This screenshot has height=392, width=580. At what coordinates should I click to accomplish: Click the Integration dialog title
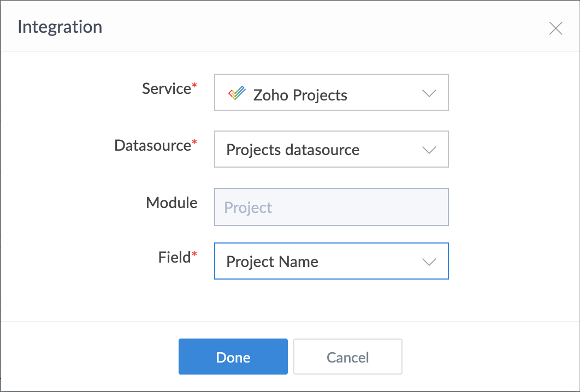pyautogui.click(x=60, y=27)
